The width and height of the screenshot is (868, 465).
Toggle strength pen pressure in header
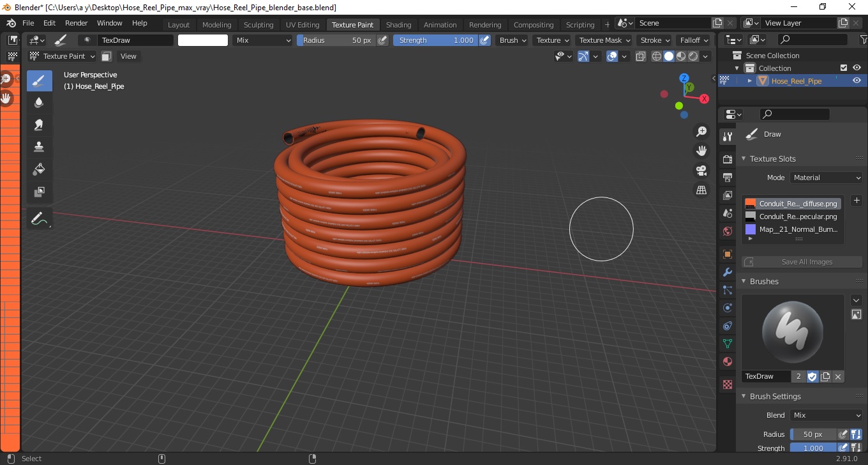pyautogui.click(x=484, y=40)
